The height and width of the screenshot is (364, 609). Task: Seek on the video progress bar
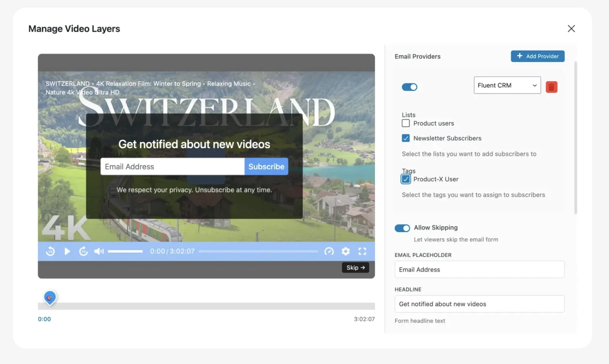click(x=258, y=252)
